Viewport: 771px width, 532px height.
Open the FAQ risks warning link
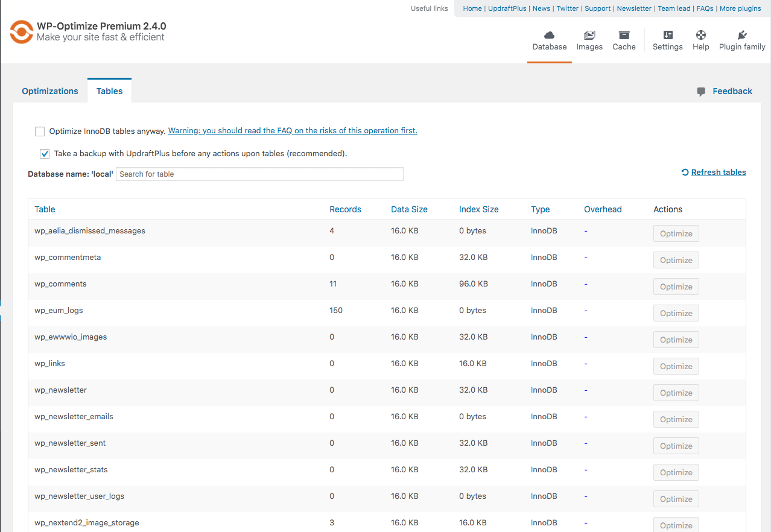293,130
